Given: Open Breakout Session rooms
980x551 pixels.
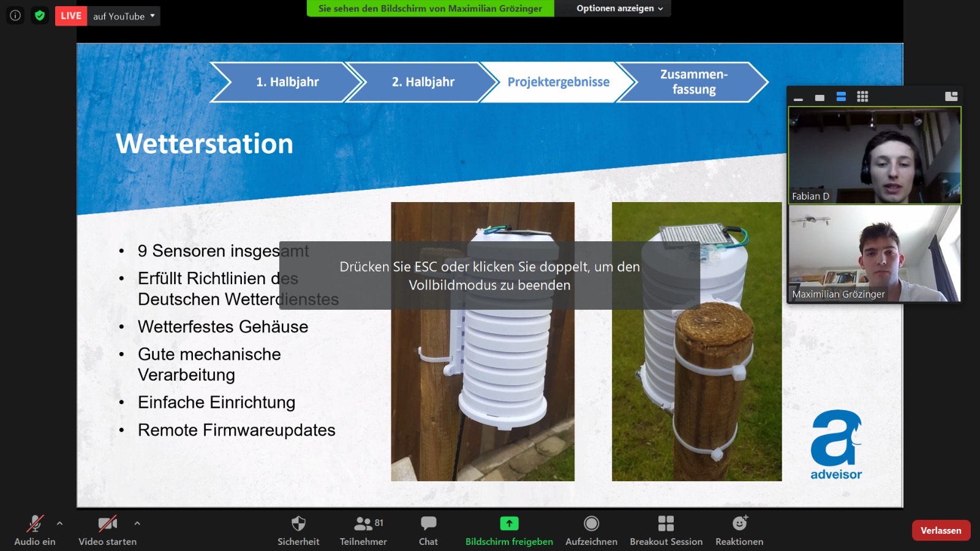Looking at the screenshot, I should pos(666,530).
